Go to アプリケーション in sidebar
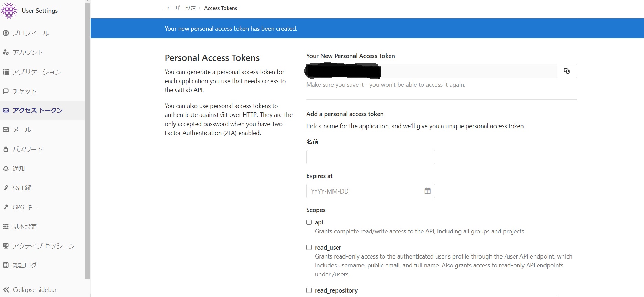This screenshot has width=644, height=297. 36,72
